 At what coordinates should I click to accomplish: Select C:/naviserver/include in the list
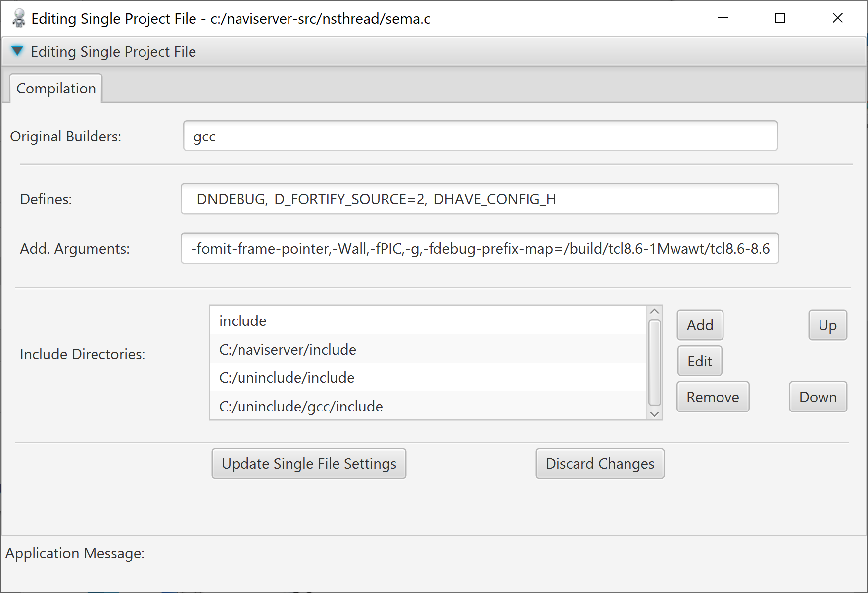pyautogui.click(x=428, y=349)
